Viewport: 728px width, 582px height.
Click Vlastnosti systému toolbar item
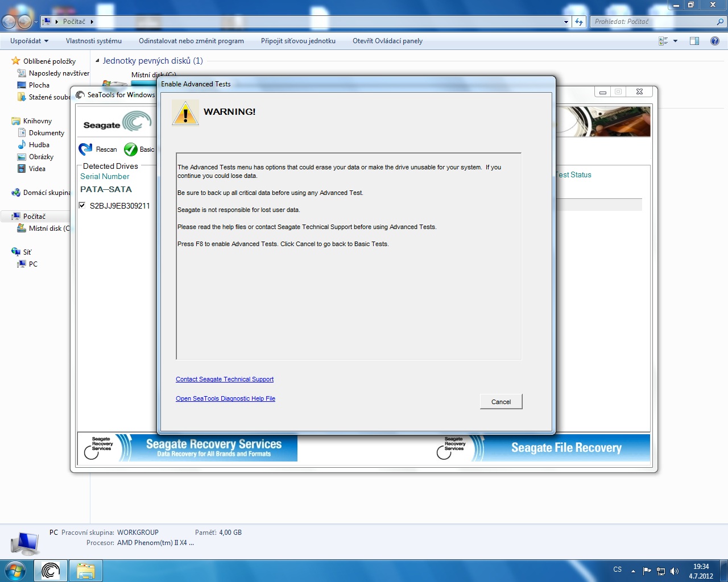tap(94, 41)
